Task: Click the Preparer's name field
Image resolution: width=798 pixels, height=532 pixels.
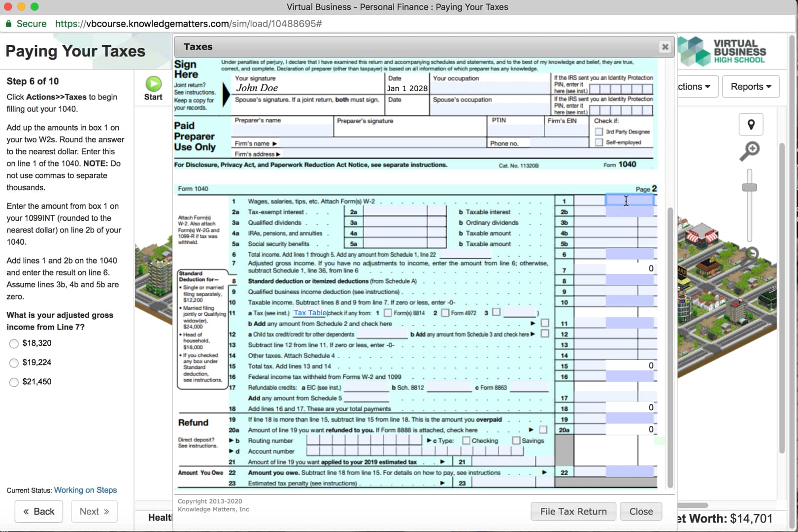Action: point(283,130)
